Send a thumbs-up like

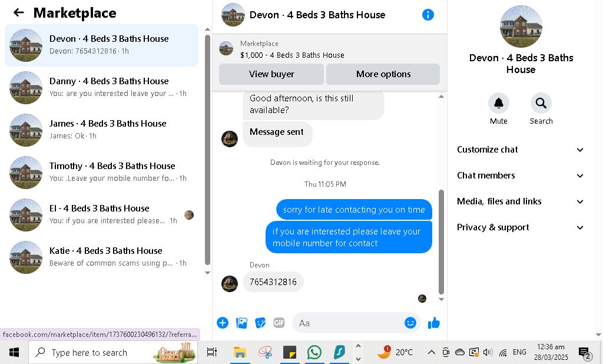click(x=434, y=323)
